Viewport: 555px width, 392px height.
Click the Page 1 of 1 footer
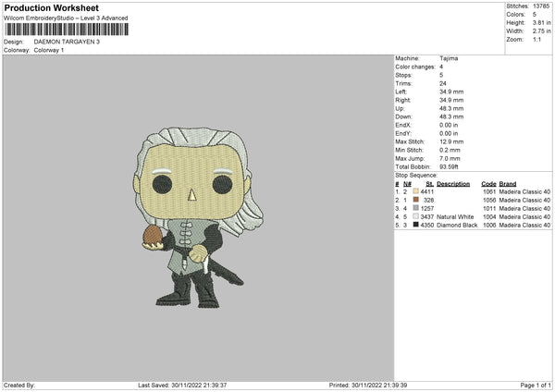click(x=536, y=385)
